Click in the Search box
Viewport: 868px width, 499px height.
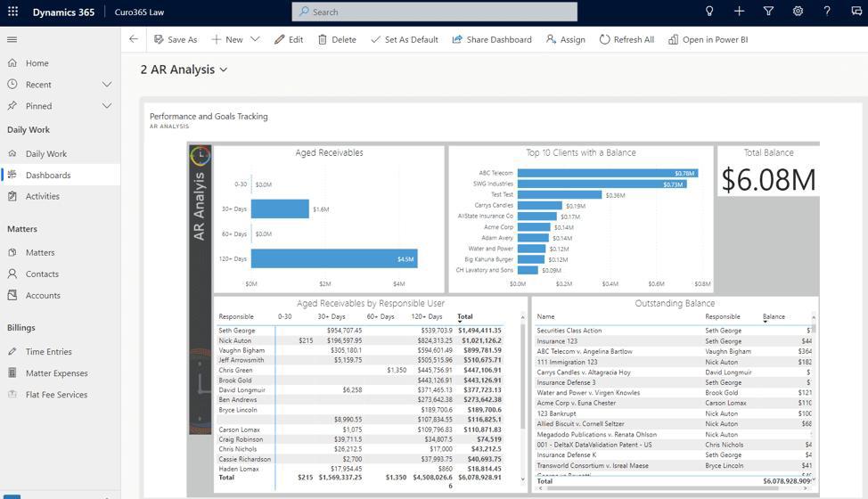435,12
